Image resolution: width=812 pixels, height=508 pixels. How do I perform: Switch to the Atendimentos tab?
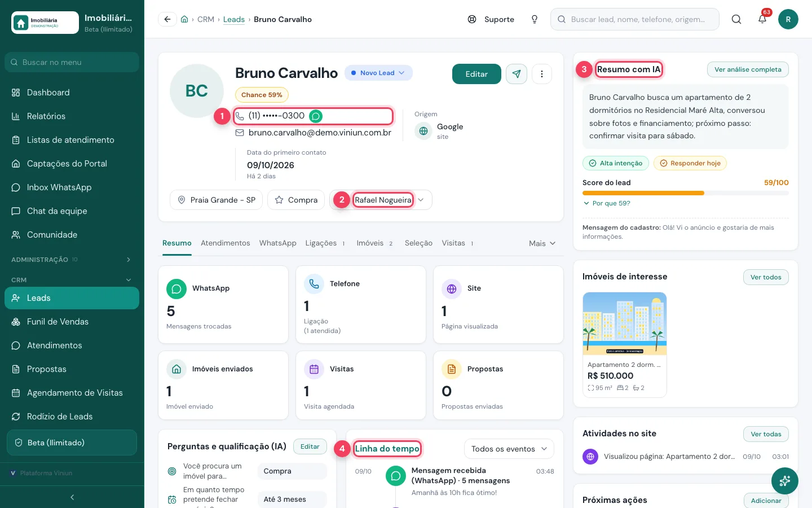coord(226,243)
